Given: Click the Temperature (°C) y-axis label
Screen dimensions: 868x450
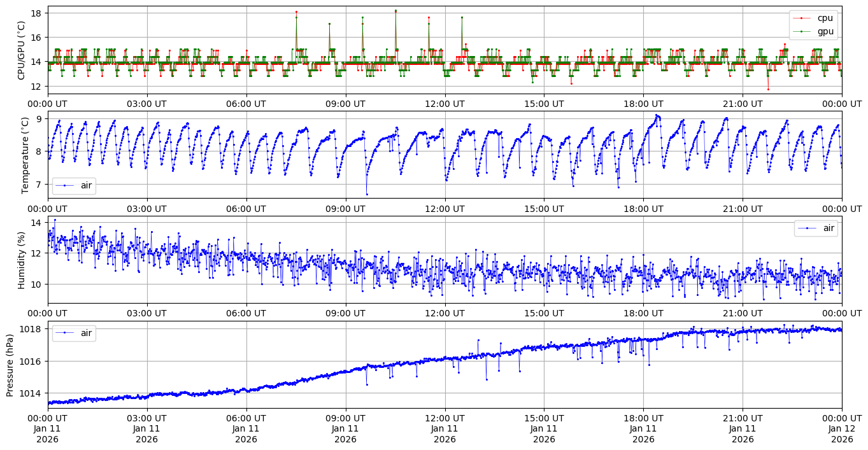Looking at the screenshot, I should 25,155.
